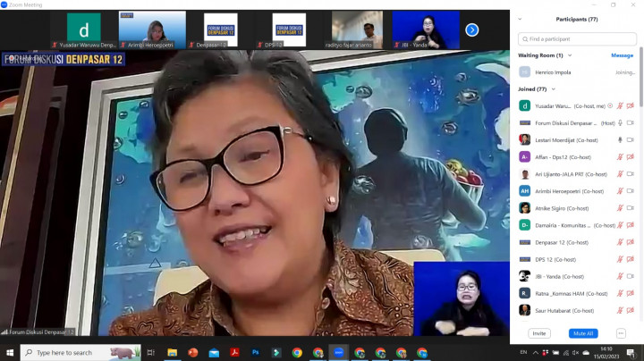
Task: Open the Participants panel chevron menu
Action: click(520, 19)
